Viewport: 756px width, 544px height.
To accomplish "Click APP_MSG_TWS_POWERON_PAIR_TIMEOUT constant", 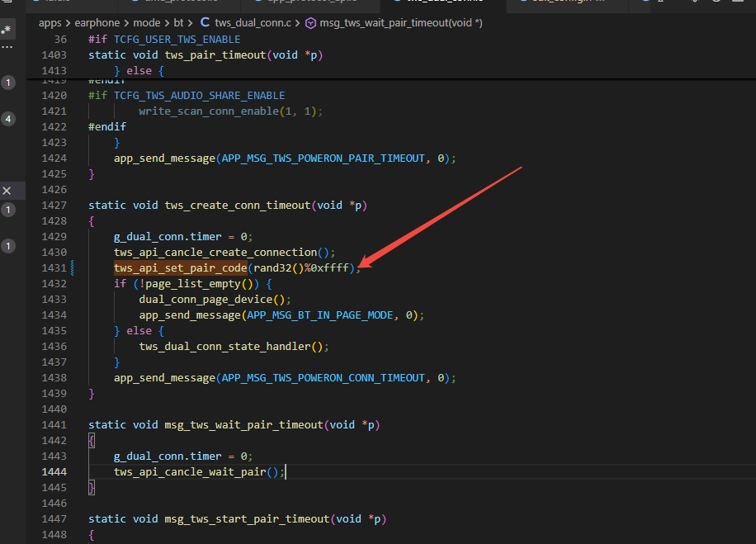I will tap(323, 158).
